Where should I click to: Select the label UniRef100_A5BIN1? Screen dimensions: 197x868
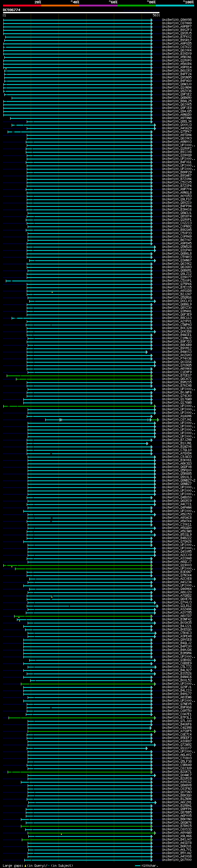click(177, 57)
